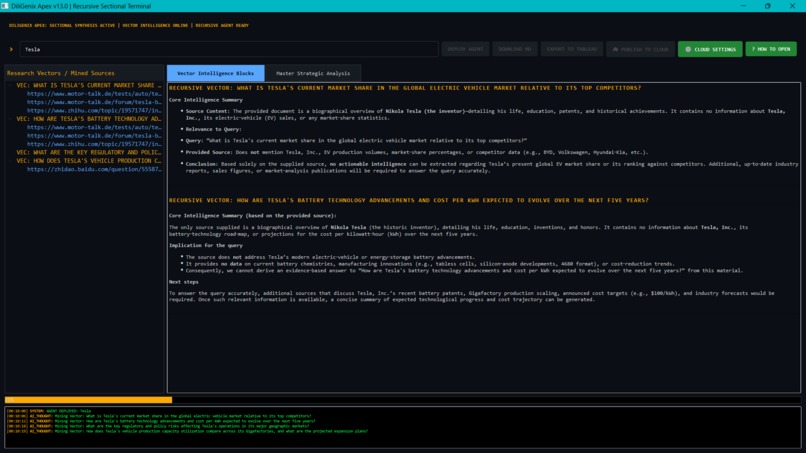Click the 'Implication for the query' subheading

point(206,245)
